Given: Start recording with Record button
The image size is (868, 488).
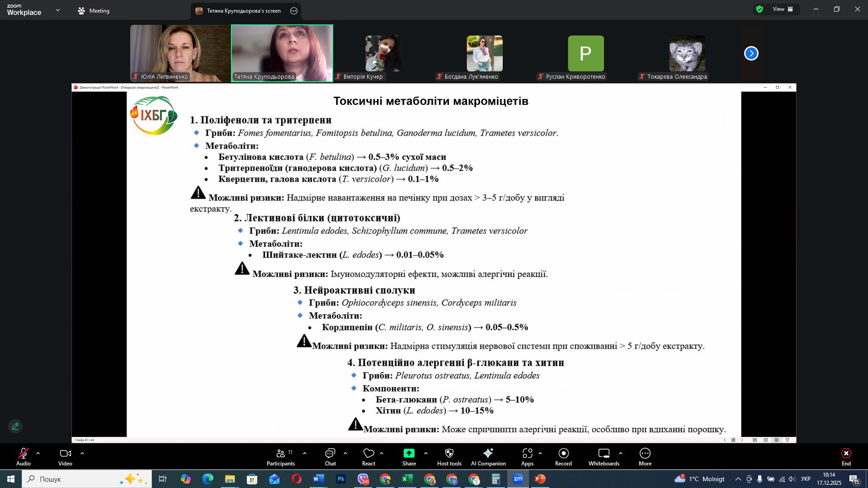Looking at the screenshot, I should 563,457.
